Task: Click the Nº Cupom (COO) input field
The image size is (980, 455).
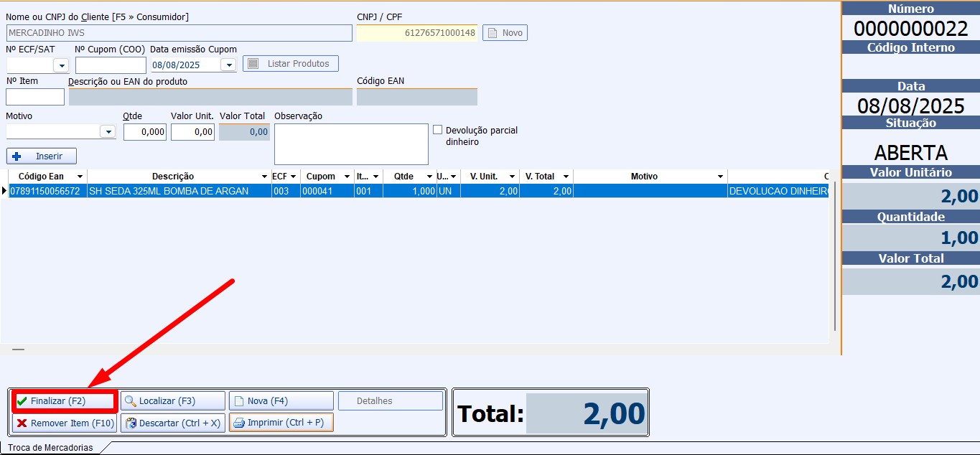Action: tap(111, 65)
